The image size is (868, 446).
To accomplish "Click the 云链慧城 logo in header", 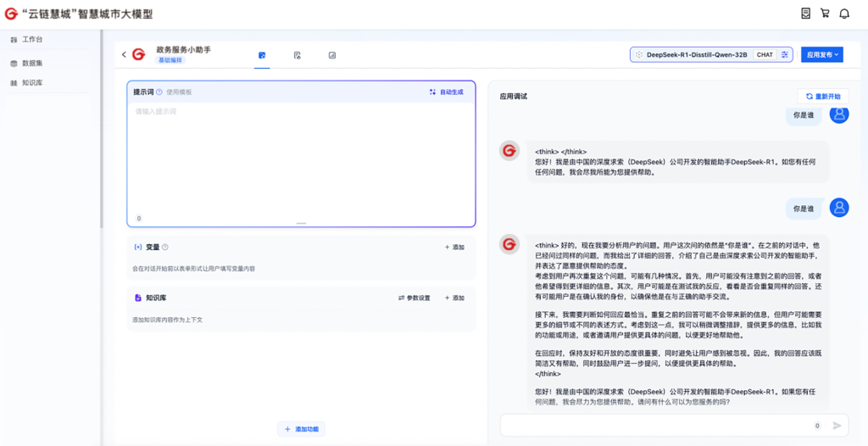I will click(11, 14).
